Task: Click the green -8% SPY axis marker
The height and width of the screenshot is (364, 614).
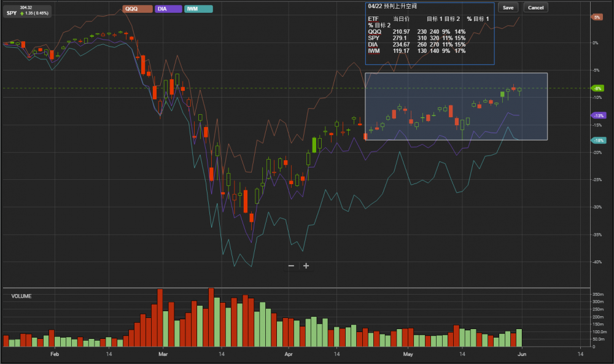Action: [597, 88]
